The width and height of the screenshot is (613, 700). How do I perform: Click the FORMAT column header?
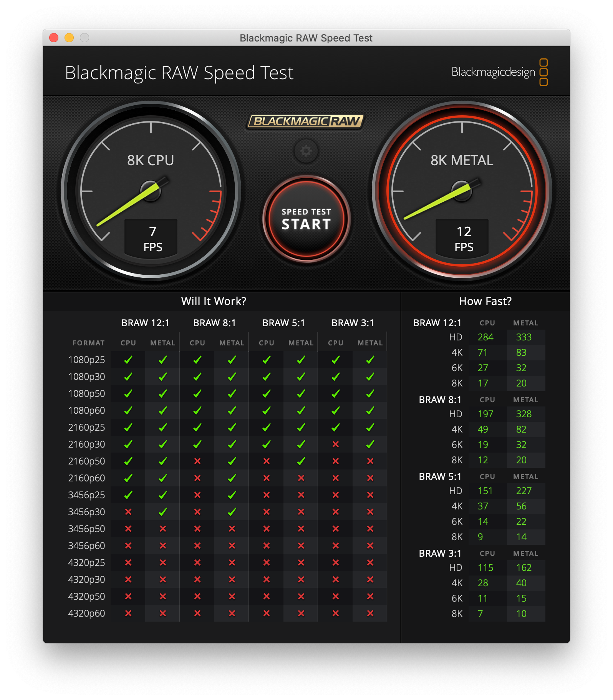pyautogui.click(x=88, y=343)
